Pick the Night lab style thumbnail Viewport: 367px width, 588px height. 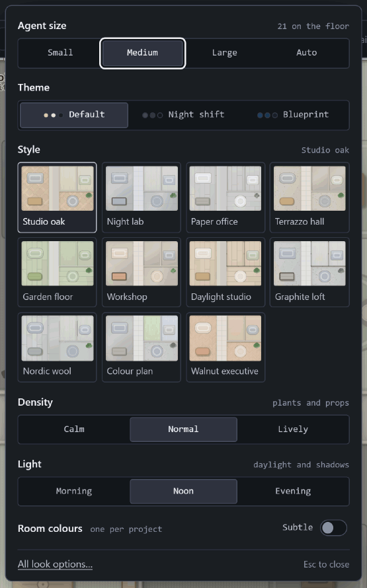[142, 198]
